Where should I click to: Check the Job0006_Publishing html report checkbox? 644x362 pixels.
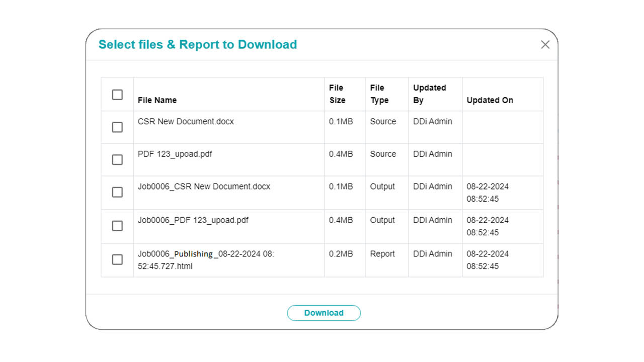point(117,259)
